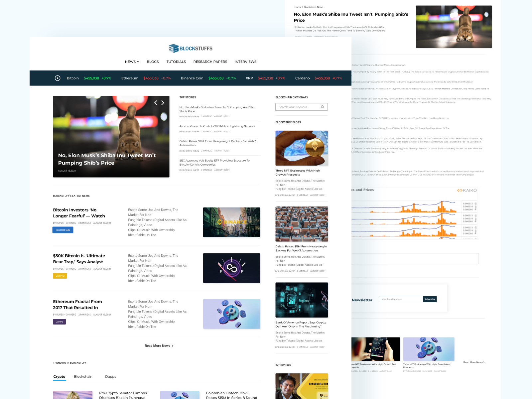Switch to the Blockchain trending tab
The image size is (532, 399).
83,376
